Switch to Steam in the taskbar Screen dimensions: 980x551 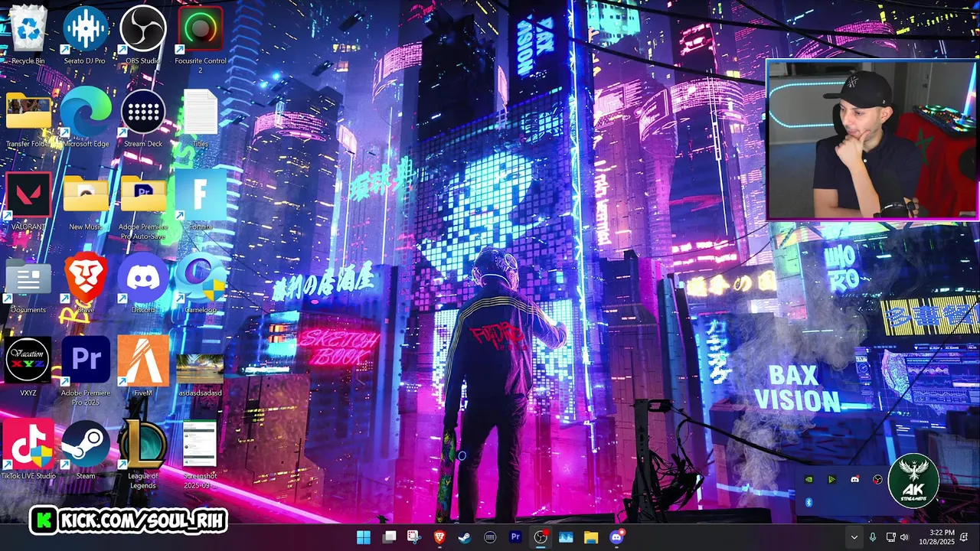[x=465, y=537]
